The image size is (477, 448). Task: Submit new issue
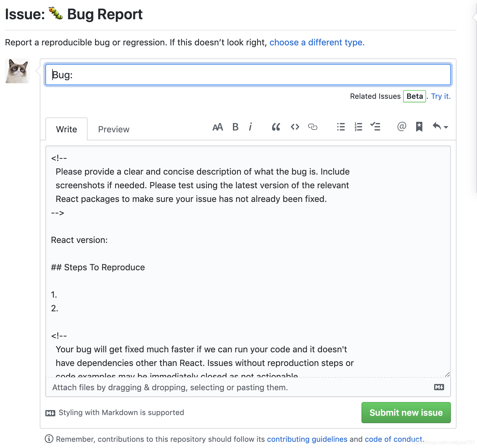[406, 413]
